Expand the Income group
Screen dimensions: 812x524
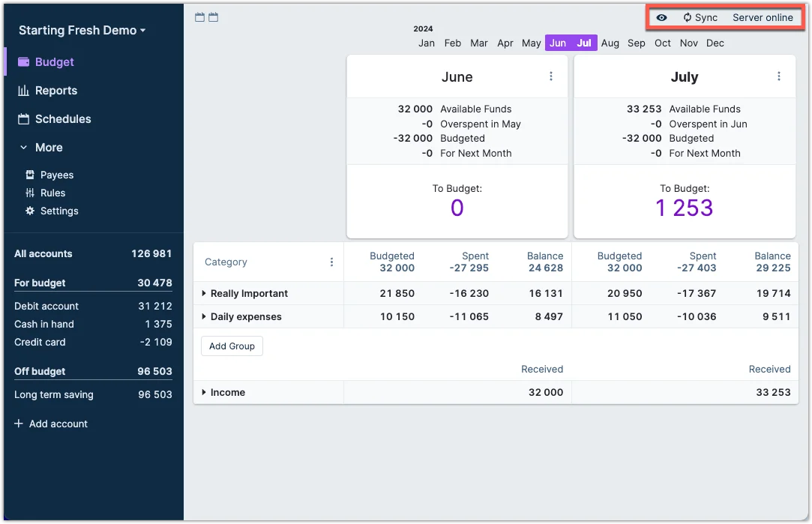204,392
